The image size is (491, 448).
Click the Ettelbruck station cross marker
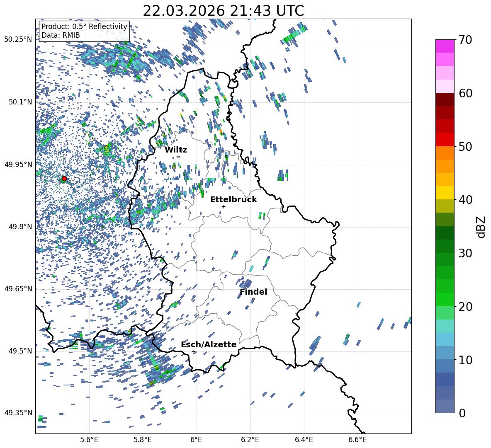point(224,206)
